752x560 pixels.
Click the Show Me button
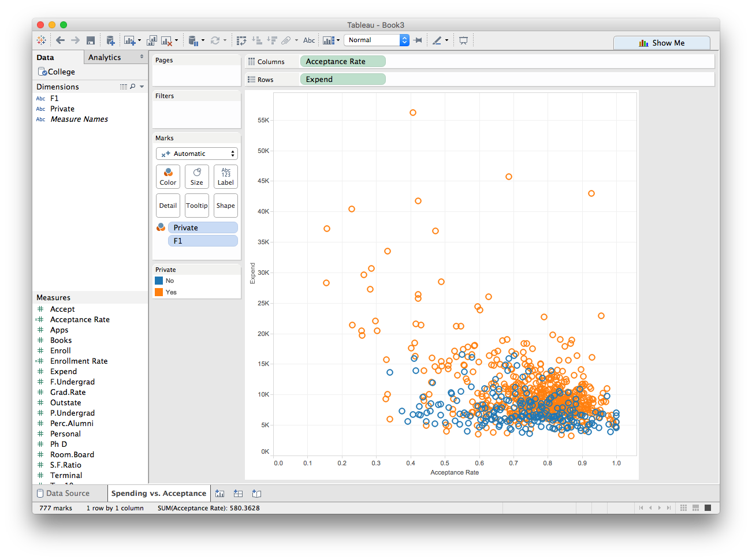point(662,43)
